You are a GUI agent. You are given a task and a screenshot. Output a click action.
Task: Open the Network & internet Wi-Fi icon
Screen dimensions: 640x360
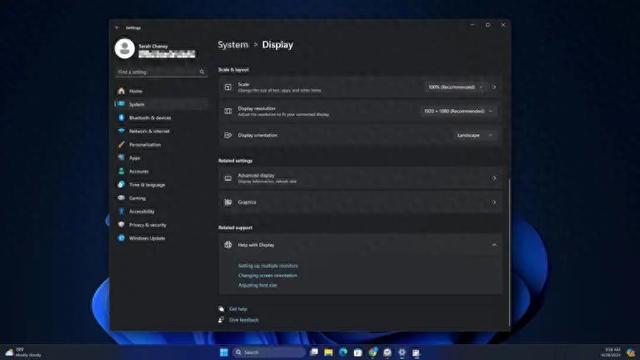coord(121,131)
